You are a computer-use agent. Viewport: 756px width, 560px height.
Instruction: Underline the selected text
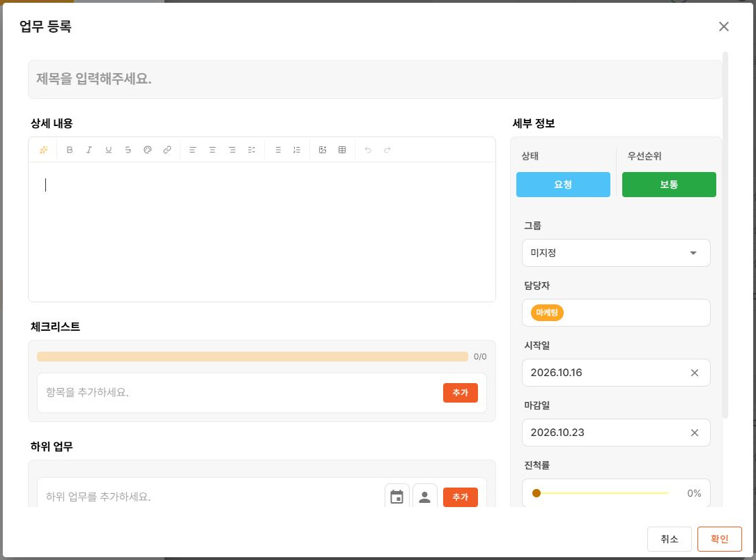109,150
